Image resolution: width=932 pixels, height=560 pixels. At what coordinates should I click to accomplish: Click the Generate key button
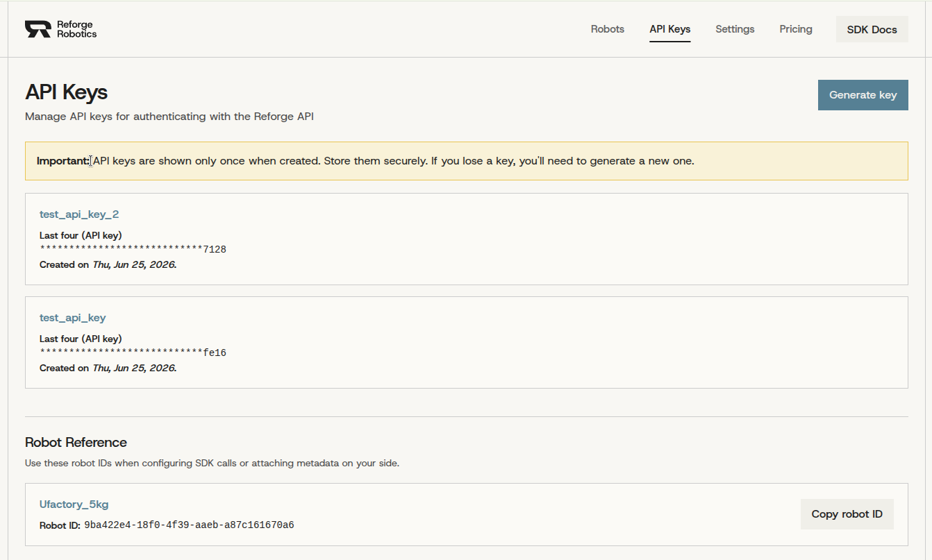(863, 95)
